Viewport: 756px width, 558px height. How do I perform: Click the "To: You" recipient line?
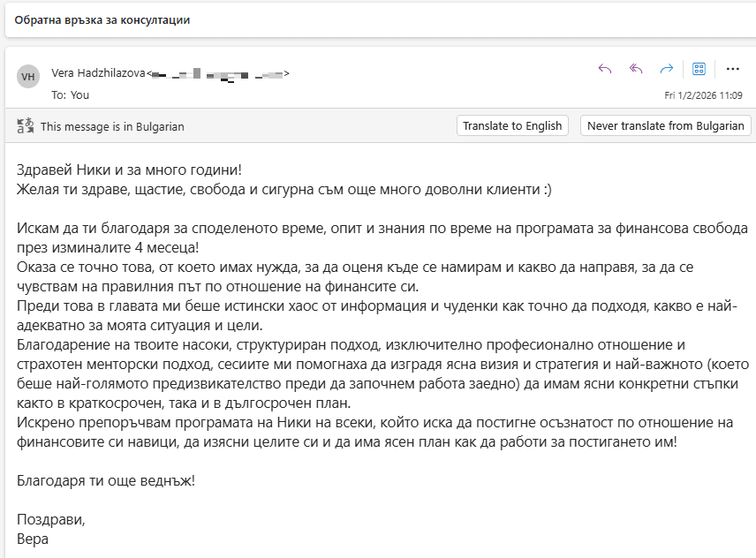[x=71, y=94]
